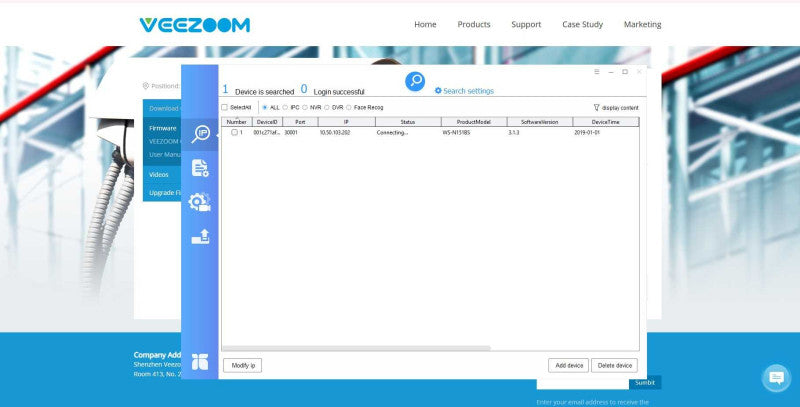The height and width of the screenshot is (407, 800).
Task: Click the gear icon beside Search settings
Action: point(438,91)
